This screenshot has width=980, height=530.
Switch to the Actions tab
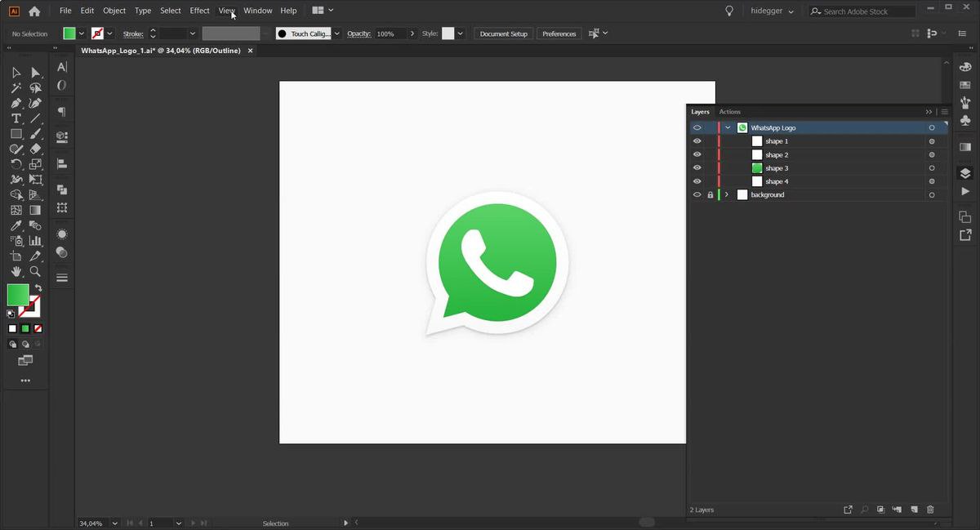click(729, 112)
